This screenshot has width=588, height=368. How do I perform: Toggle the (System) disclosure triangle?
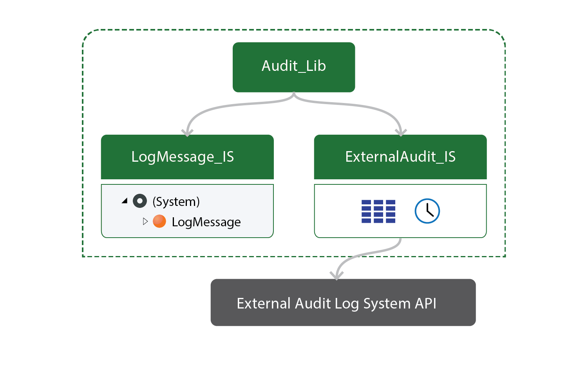click(124, 200)
